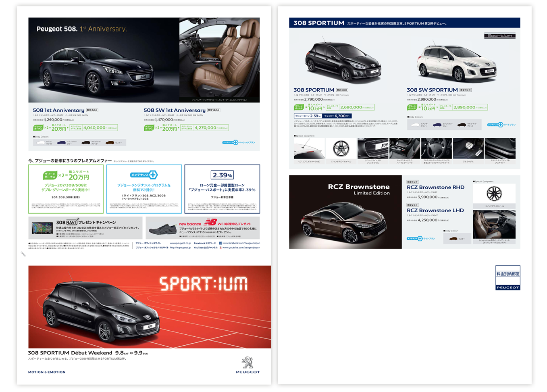Click the 'RCZ Brownstone LHD' heading
547x392 pixels.
click(x=435, y=210)
